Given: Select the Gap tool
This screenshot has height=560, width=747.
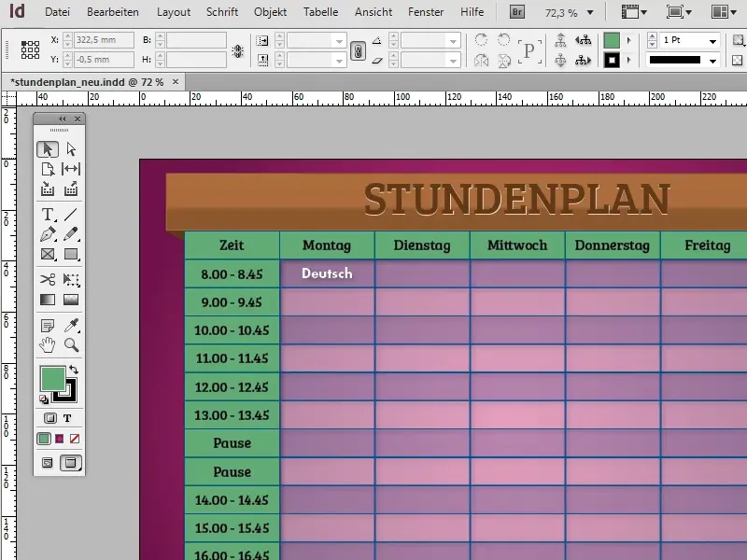Looking at the screenshot, I should tap(71, 169).
